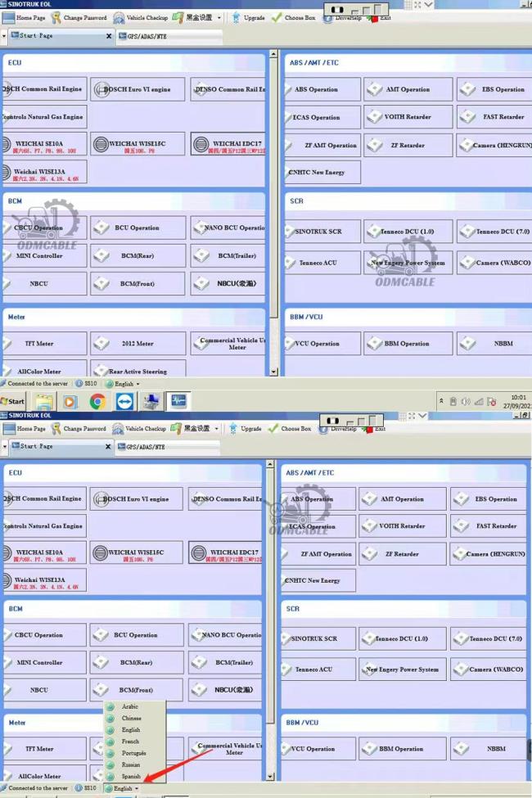Select Spanish from the language list
532x798 pixels.
131,776
